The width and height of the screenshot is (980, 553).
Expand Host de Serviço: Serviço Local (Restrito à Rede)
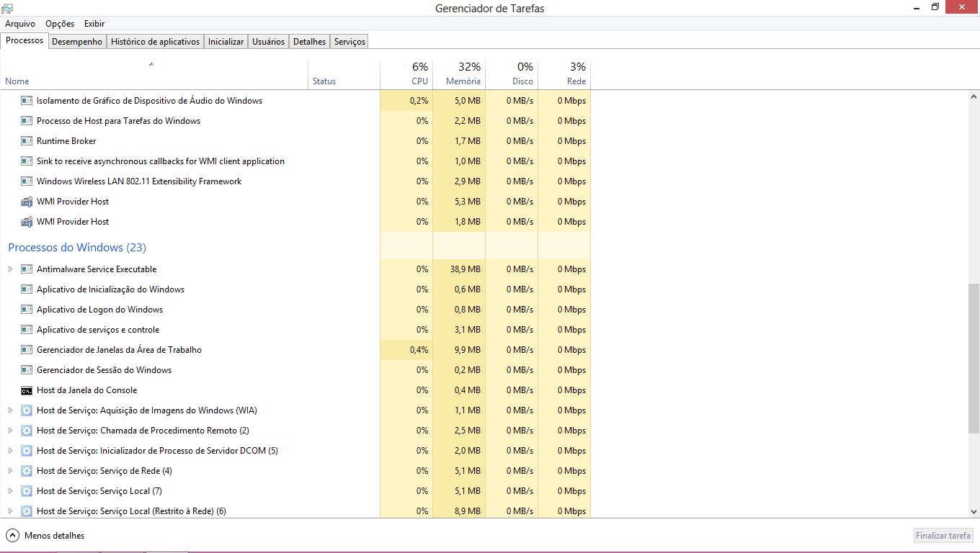pyautogui.click(x=10, y=511)
